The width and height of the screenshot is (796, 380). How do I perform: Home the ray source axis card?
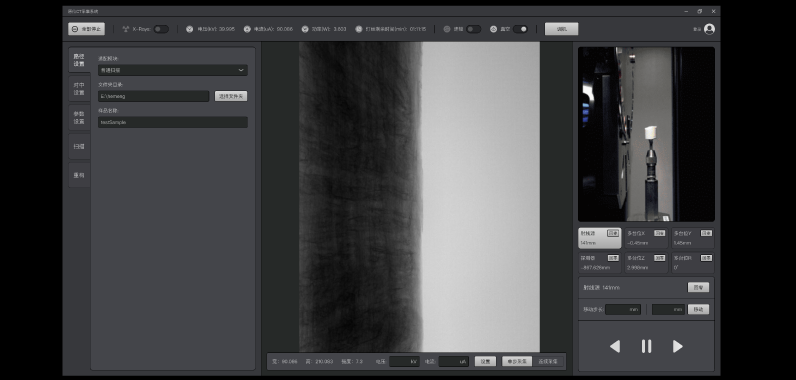(613, 233)
